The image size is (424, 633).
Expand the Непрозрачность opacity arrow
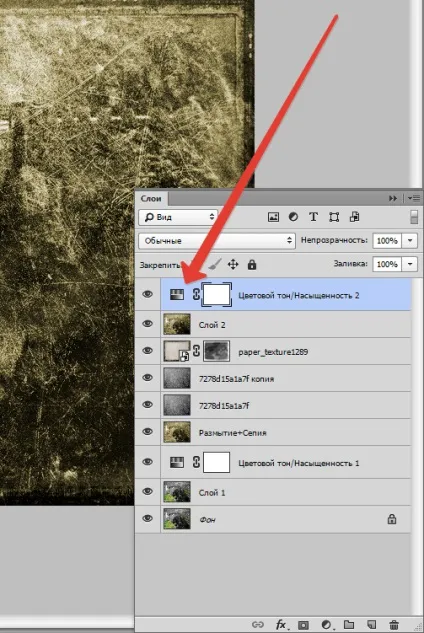pyautogui.click(x=410, y=241)
